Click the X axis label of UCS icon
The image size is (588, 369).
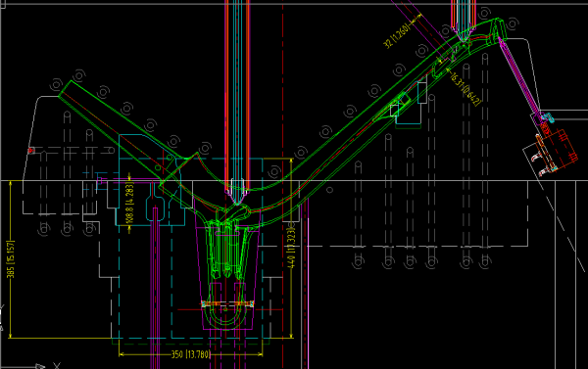click(x=57, y=365)
